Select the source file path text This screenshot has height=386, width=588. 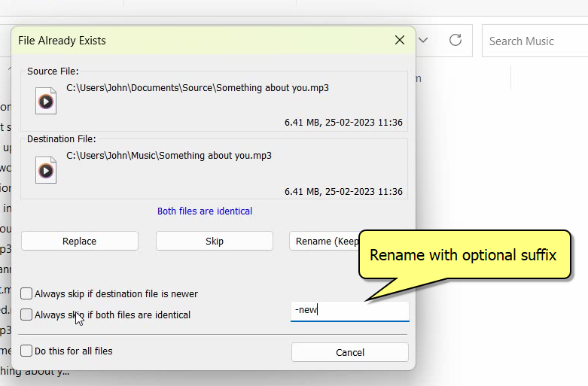pos(197,88)
